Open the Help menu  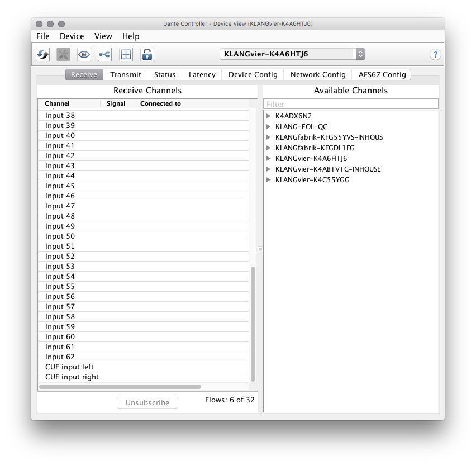pos(131,36)
